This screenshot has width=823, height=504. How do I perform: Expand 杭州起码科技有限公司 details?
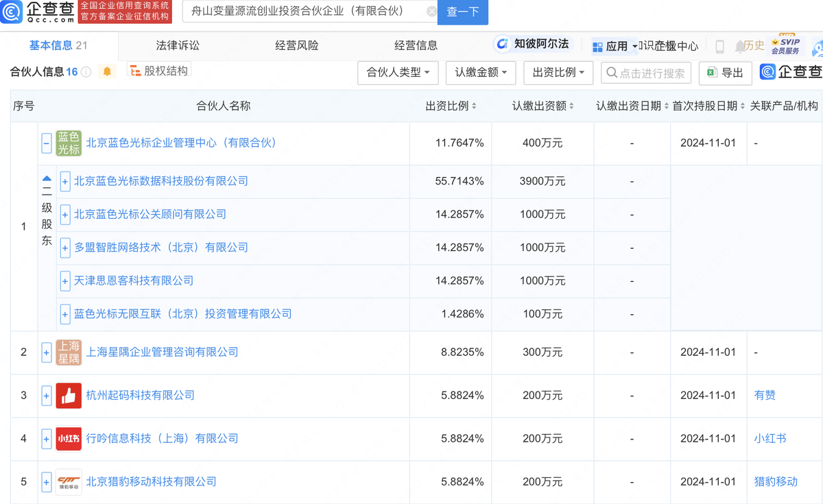point(46,396)
